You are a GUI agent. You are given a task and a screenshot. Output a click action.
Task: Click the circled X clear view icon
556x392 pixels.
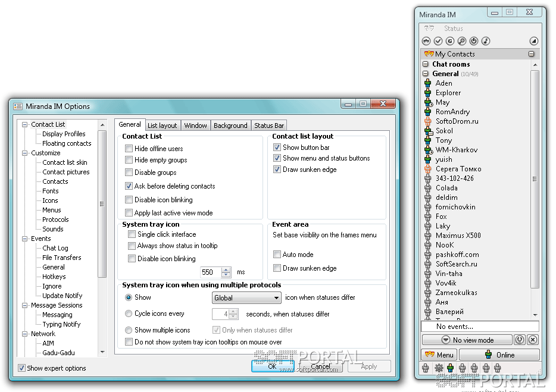[x=533, y=340]
